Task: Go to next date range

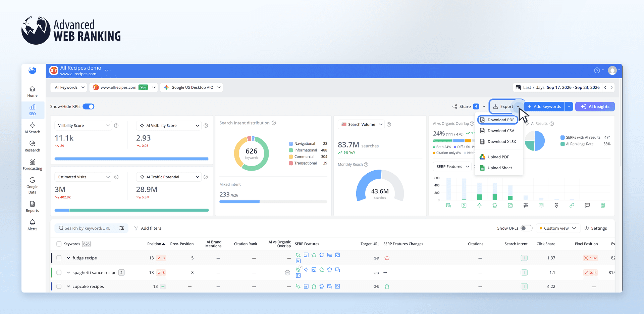Action: [x=611, y=88]
